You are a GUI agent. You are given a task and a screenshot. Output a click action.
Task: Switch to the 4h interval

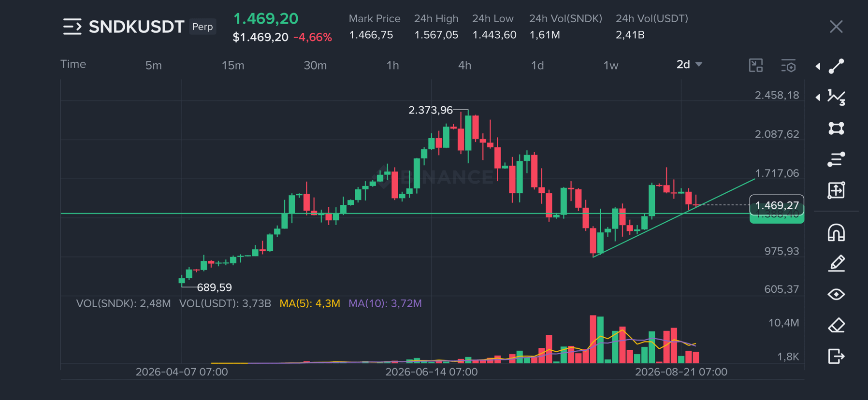click(464, 65)
